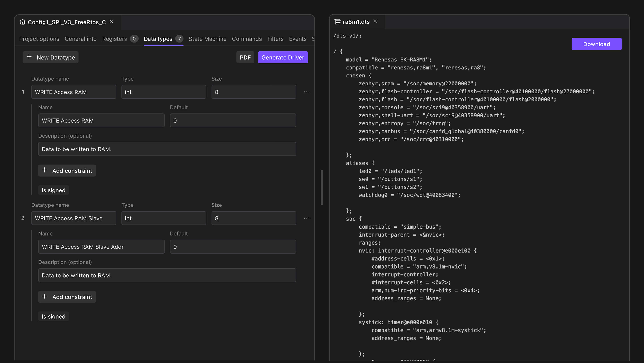Toggle Is signed for first datatype
644x363 pixels.
pos(53,190)
